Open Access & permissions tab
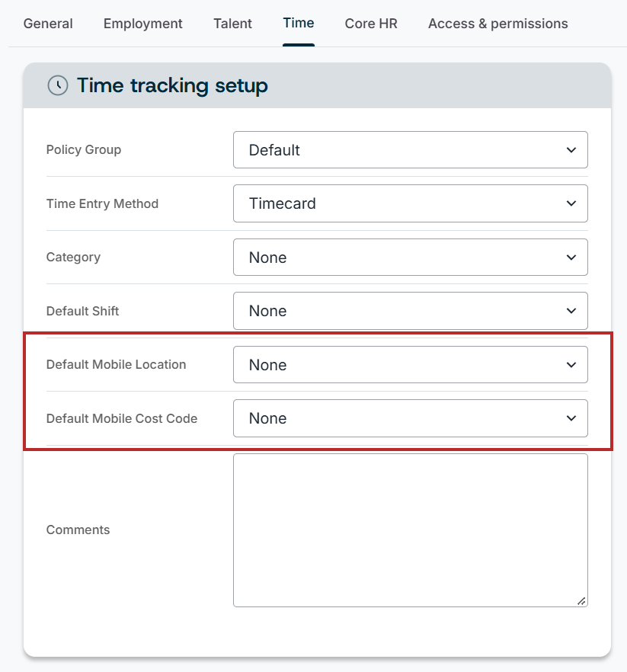Image resolution: width=627 pixels, height=672 pixels. tap(498, 24)
